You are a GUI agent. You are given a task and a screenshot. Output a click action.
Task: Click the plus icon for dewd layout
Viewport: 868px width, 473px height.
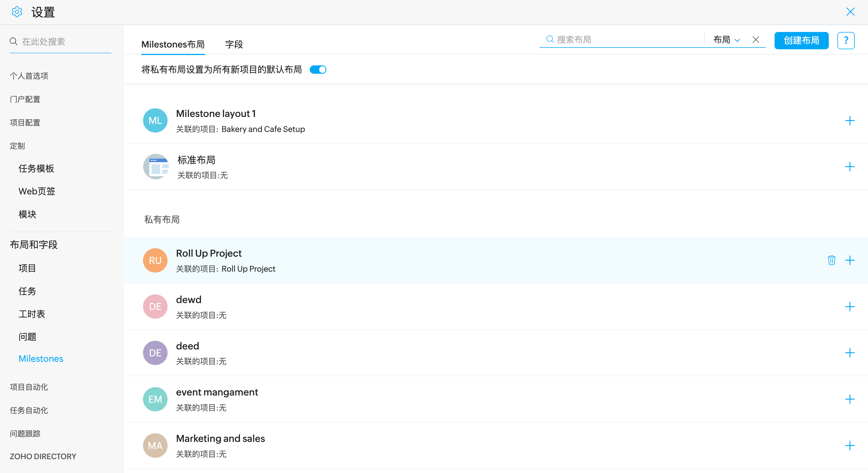point(850,307)
